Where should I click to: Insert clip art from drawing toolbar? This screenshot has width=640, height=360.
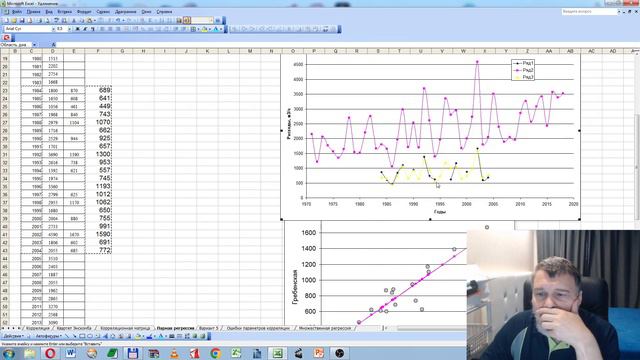(120, 336)
